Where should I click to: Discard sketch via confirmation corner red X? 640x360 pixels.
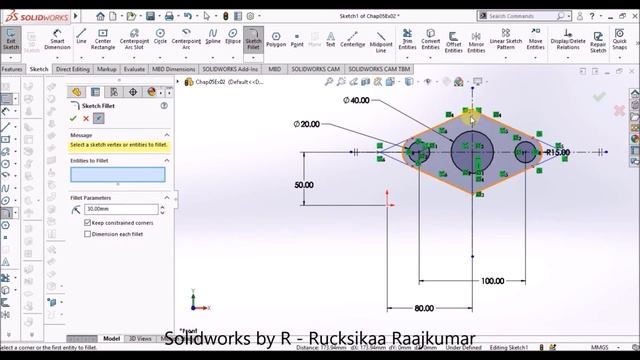click(x=619, y=110)
